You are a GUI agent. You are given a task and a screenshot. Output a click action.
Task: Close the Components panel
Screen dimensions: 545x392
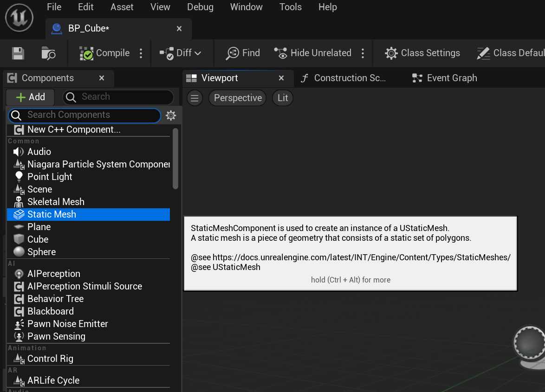(x=102, y=78)
